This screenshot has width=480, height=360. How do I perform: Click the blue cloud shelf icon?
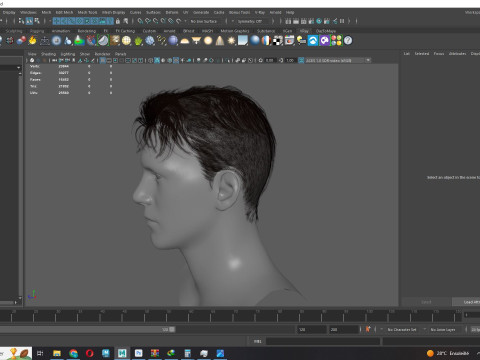(313, 41)
